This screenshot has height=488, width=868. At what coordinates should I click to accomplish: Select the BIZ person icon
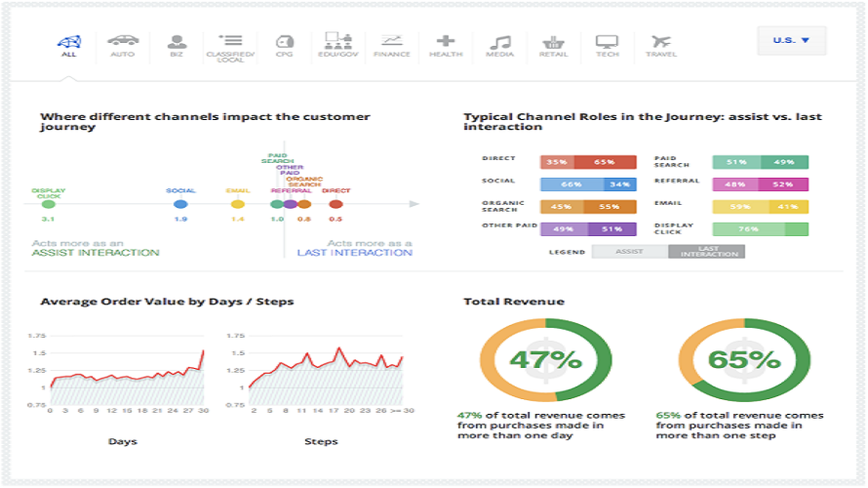coord(177,42)
